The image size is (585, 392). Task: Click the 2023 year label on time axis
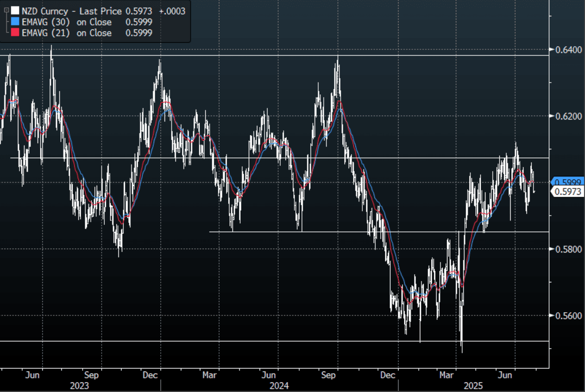(x=79, y=385)
